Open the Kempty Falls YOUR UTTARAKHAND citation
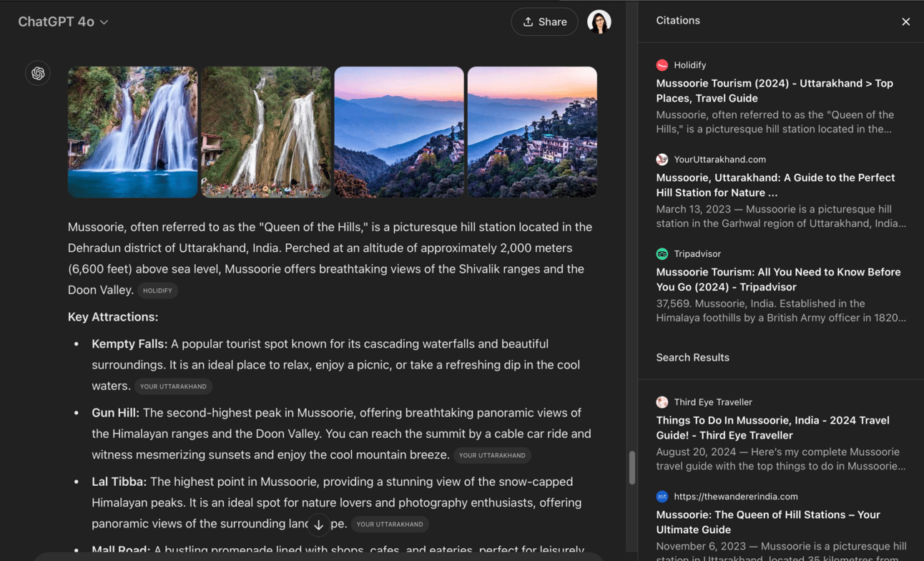This screenshot has height=561, width=924. point(173,386)
